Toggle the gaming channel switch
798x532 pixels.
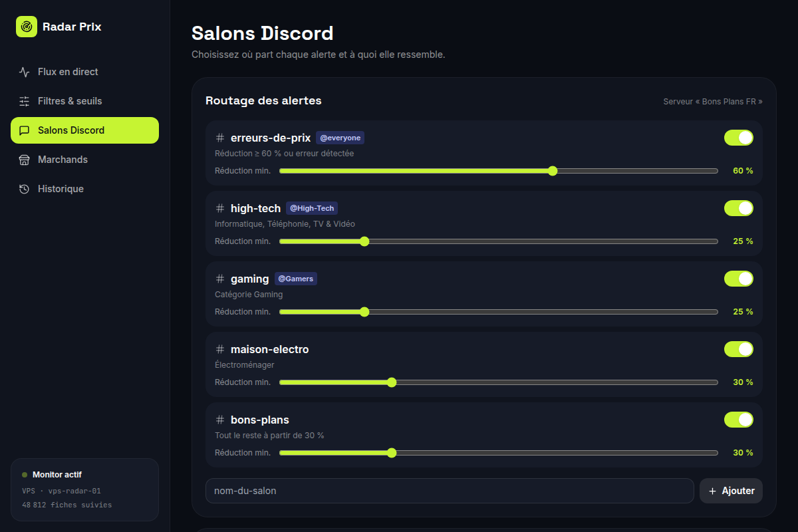(739, 279)
